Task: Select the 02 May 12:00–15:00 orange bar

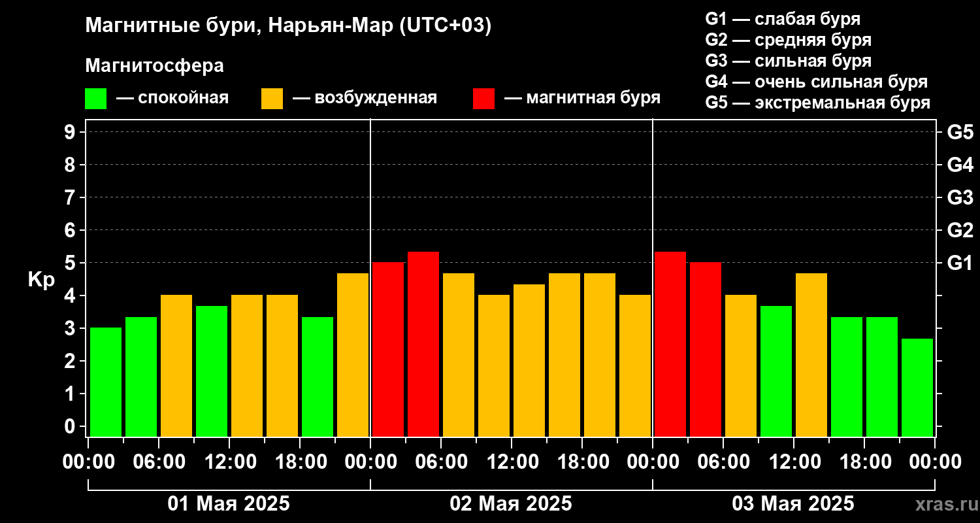Action: coord(529,360)
